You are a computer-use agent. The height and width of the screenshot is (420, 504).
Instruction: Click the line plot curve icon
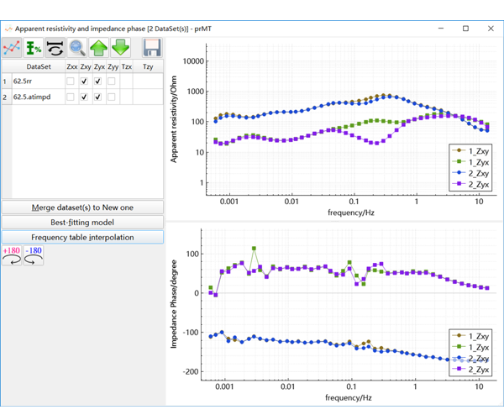pos(12,48)
